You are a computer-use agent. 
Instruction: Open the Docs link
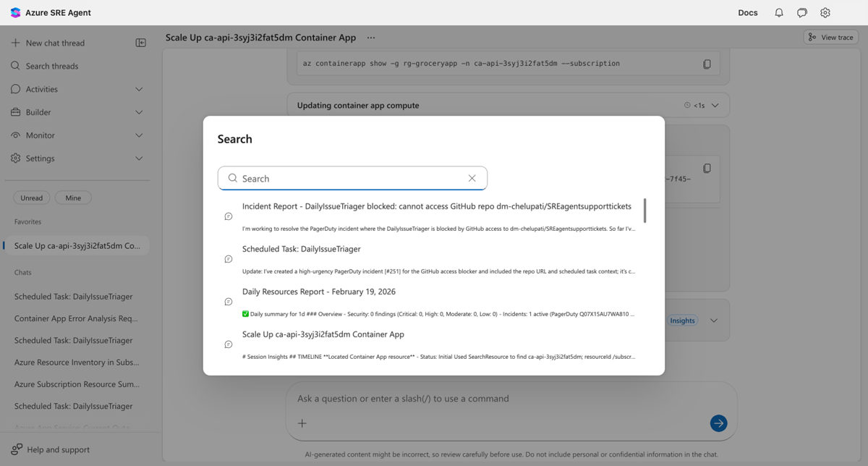click(748, 12)
